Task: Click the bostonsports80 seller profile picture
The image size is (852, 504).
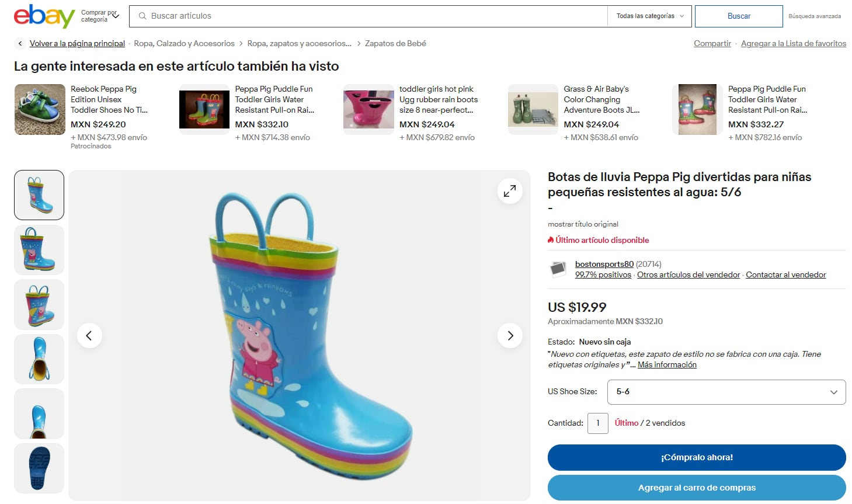Action: coord(558,269)
